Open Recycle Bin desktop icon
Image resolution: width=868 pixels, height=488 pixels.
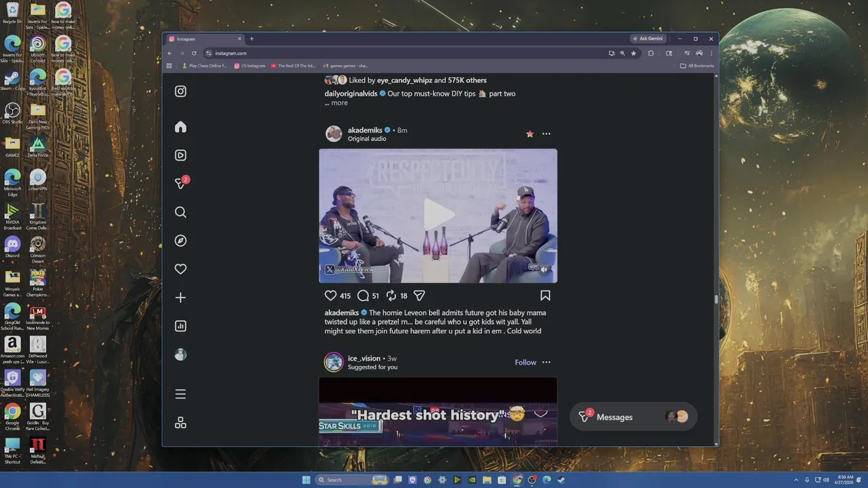(x=12, y=13)
